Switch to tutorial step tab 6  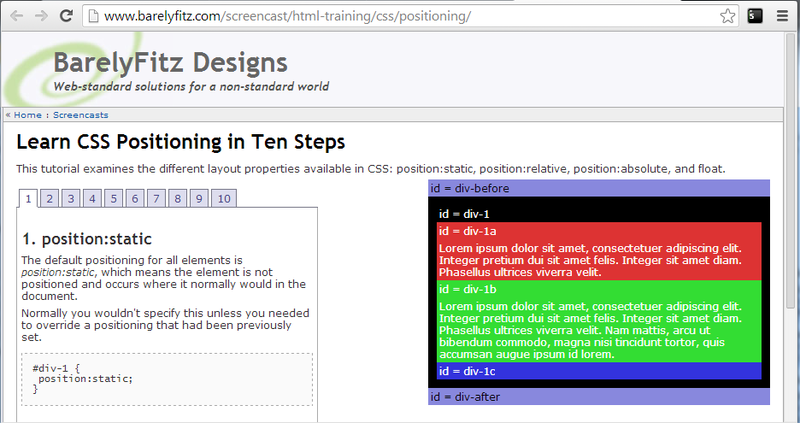(135, 198)
